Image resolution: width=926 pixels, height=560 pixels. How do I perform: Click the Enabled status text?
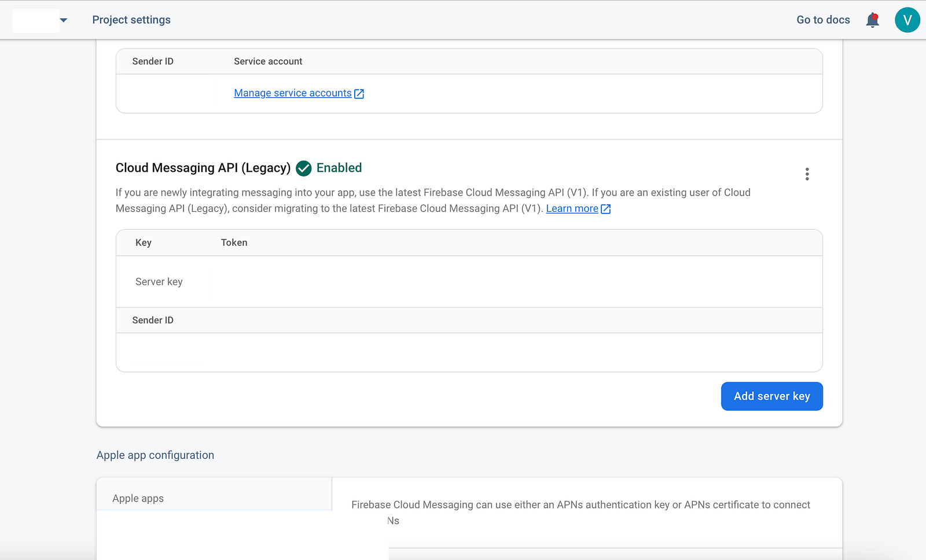(x=339, y=168)
